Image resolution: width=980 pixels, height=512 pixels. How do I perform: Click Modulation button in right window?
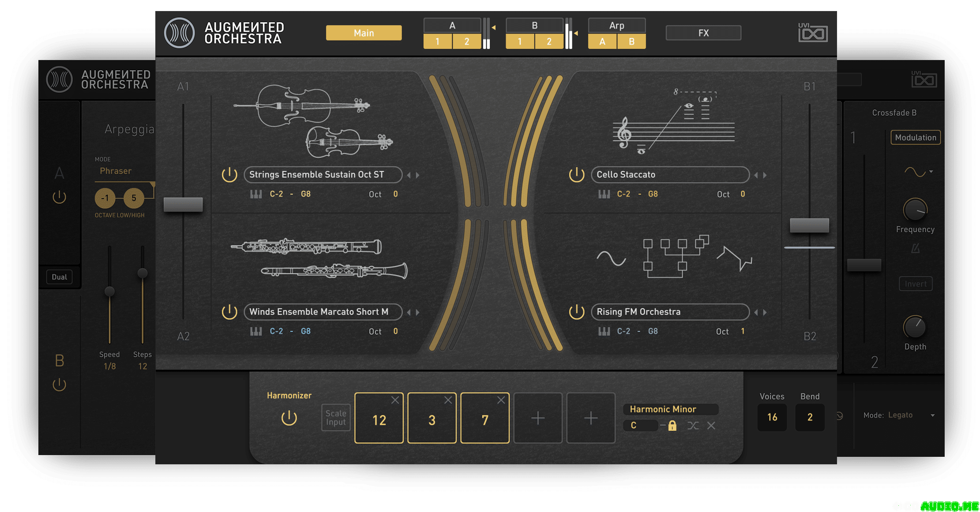pyautogui.click(x=916, y=138)
